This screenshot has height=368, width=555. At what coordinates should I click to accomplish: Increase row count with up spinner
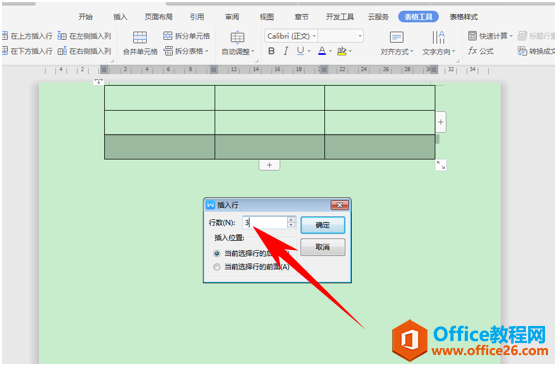point(291,220)
